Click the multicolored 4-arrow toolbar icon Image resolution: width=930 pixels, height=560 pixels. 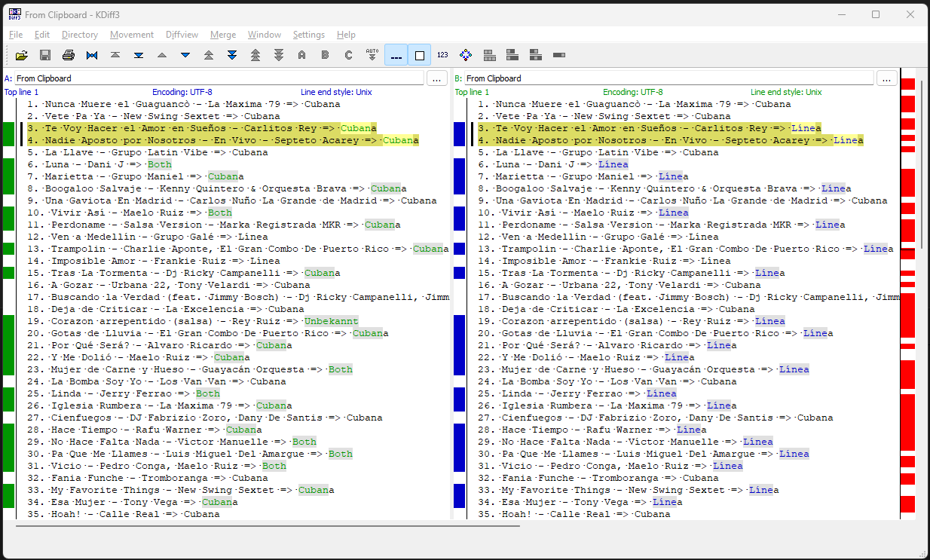(x=466, y=55)
